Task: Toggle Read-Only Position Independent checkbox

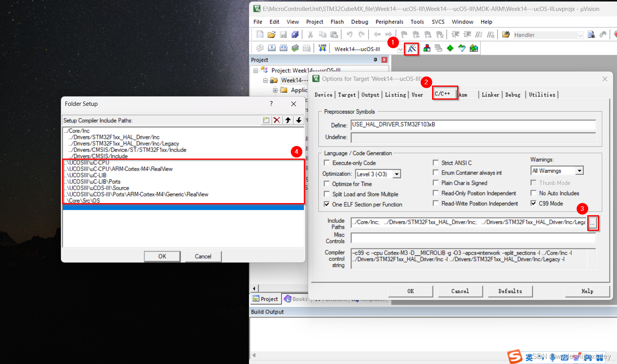Action: 436,193
